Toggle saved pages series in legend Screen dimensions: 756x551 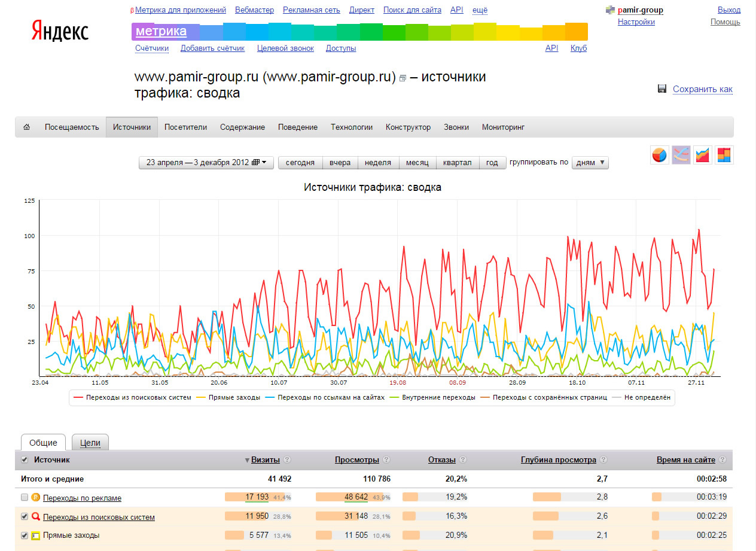tap(544, 397)
